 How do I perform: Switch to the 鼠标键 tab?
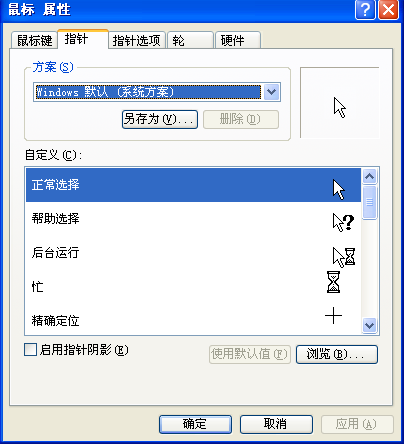[x=34, y=40]
